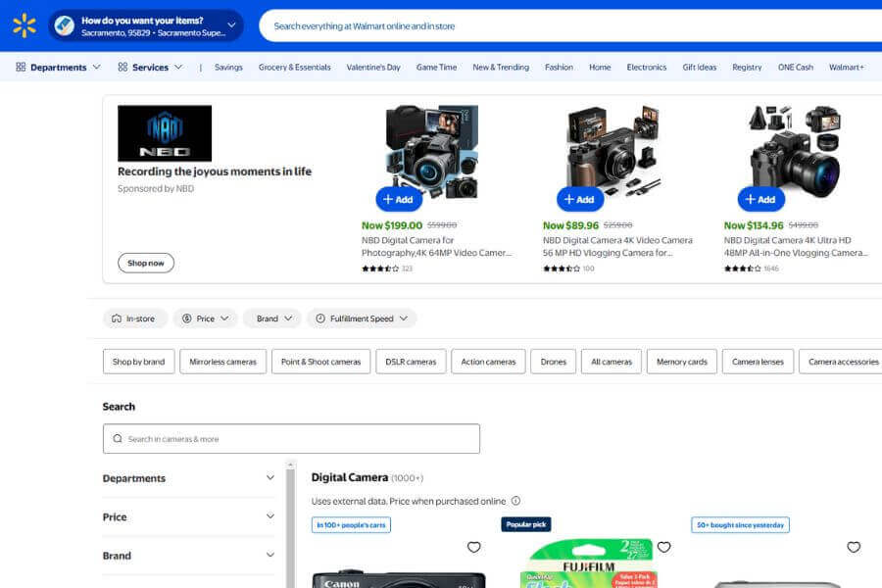Favorite the Canon camera with heart icon
This screenshot has height=588, width=882.
(x=473, y=547)
